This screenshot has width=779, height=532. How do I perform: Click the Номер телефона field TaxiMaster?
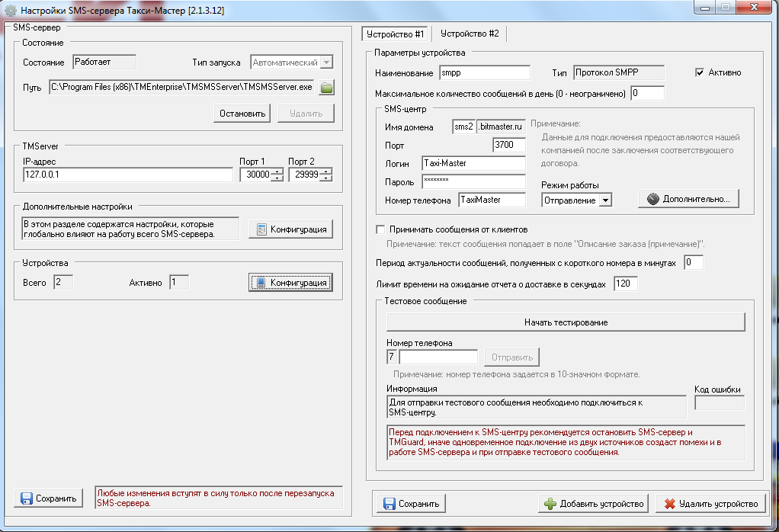click(x=492, y=200)
